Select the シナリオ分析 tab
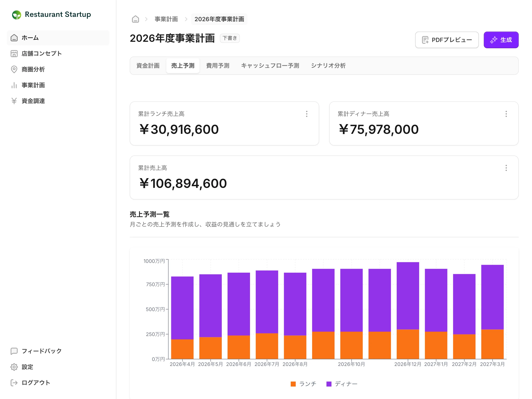532x399 pixels. [x=328, y=66]
